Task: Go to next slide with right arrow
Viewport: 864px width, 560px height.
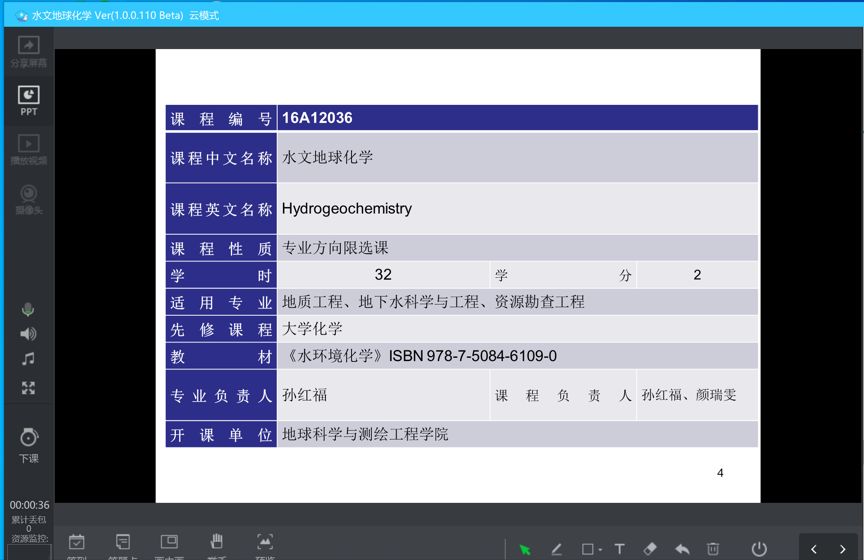Action: pos(842,549)
